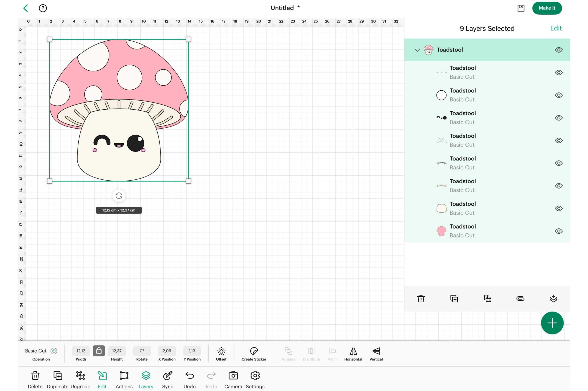588x391 pixels.
Task: Click the Offset tool icon
Action: (221, 351)
